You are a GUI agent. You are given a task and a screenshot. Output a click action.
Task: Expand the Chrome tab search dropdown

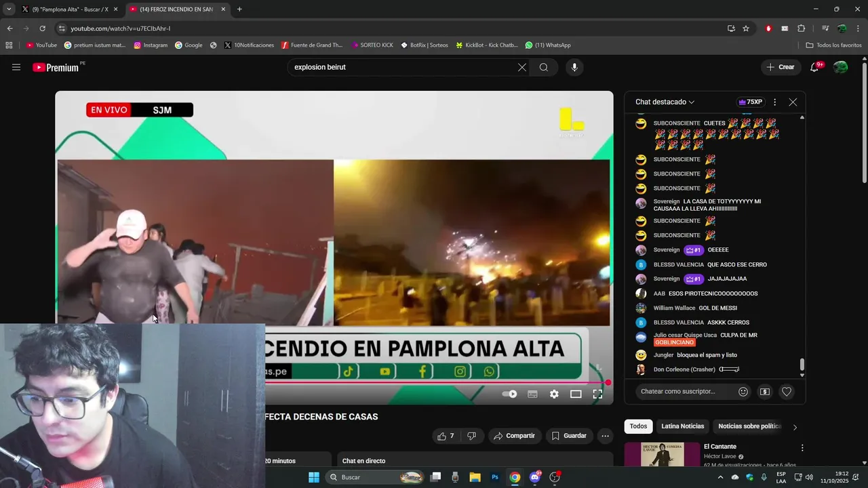pos(9,9)
